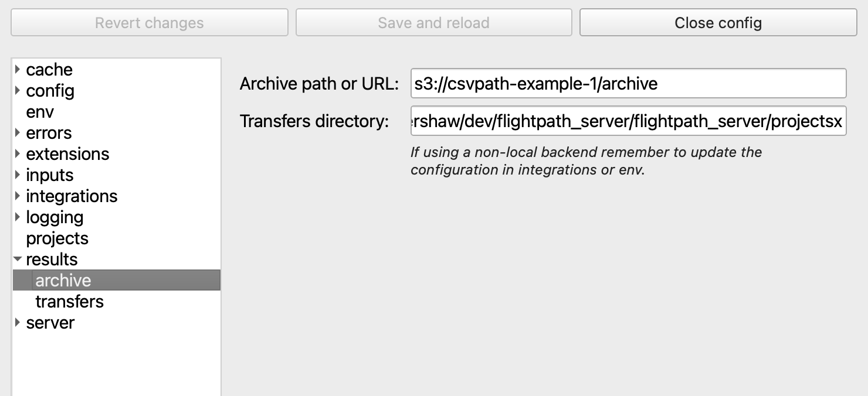Image resolution: width=868 pixels, height=396 pixels.
Task: Expand the server disclosure triangle
Action: click(18, 323)
